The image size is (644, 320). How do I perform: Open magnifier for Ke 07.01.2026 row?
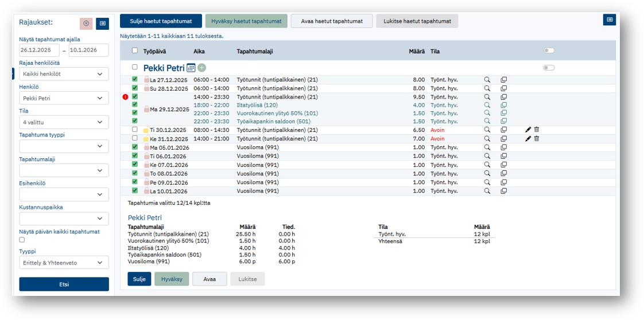tap(487, 165)
